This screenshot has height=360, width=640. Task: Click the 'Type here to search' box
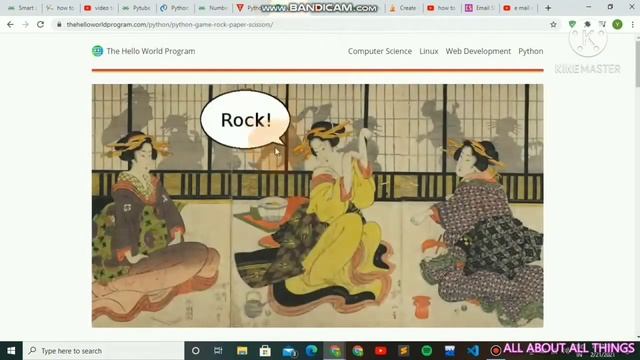tap(104, 351)
